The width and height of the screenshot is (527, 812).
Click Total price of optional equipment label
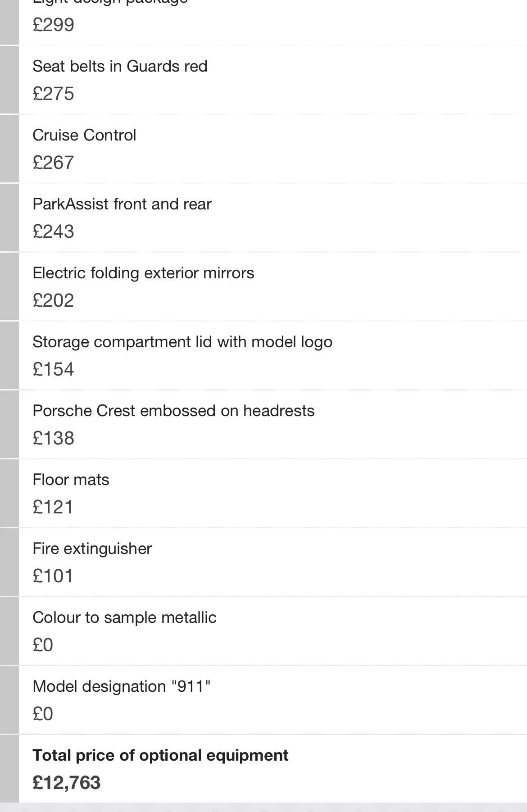pos(160,755)
